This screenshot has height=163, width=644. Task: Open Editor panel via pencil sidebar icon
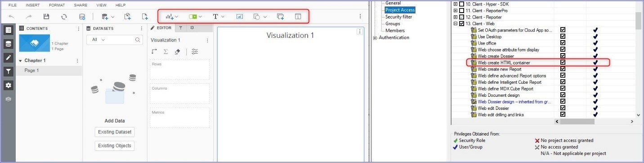(x=8, y=58)
